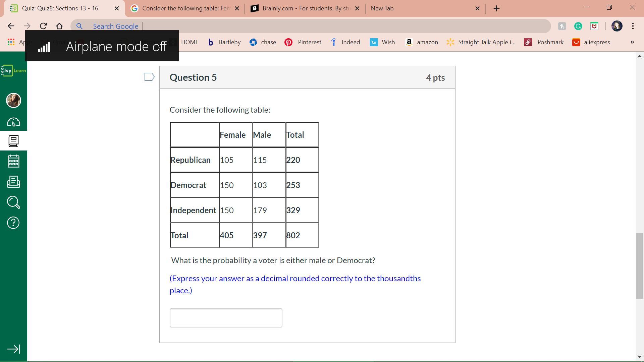The height and width of the screenshot is (362, 644).
Task: Click the Question 5 answer text box
Action: point(226,318)
